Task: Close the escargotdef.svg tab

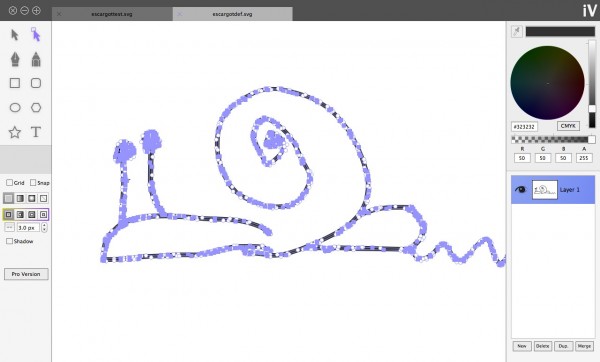Action: [x=180, y=14]
